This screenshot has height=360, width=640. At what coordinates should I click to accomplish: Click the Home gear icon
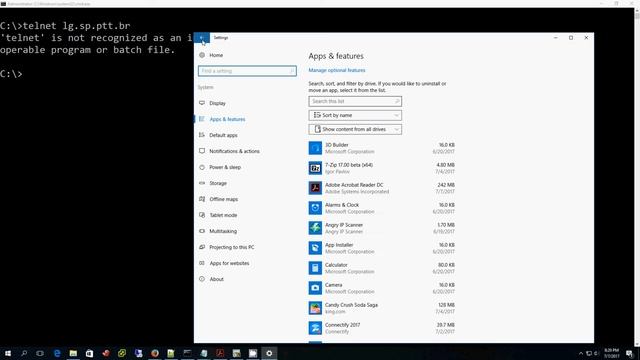tap(202, 55)
